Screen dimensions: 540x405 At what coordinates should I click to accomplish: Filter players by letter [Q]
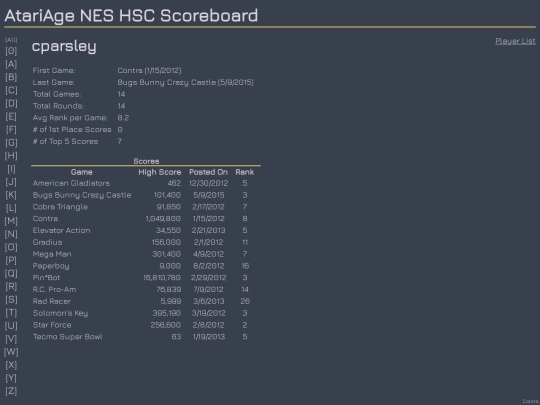(11, 273)
